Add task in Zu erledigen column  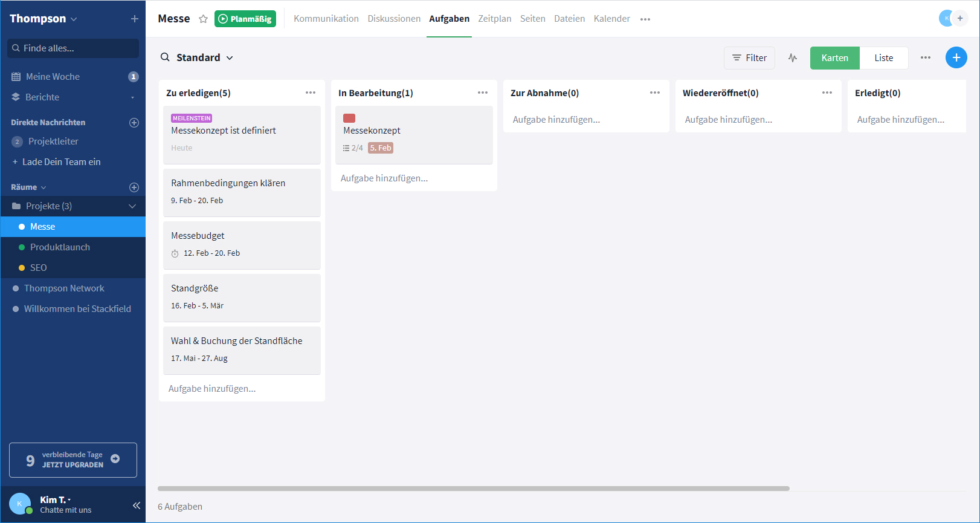point(212,389)
